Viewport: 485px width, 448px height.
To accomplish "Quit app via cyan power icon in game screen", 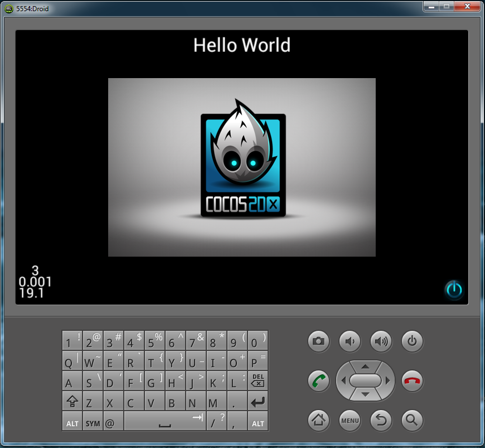I will (454, 290).
